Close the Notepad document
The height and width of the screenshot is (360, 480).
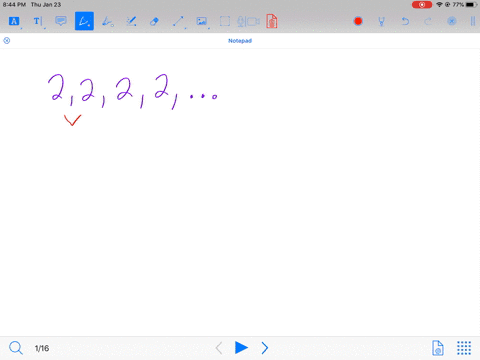pos(7,41)
